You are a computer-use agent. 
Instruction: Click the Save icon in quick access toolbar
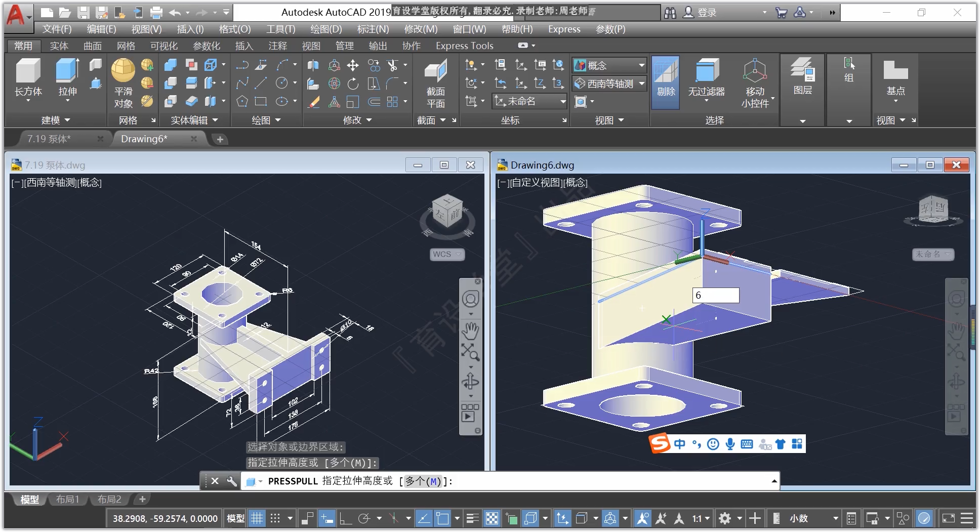pyautogui.click(x=84, y=13)
